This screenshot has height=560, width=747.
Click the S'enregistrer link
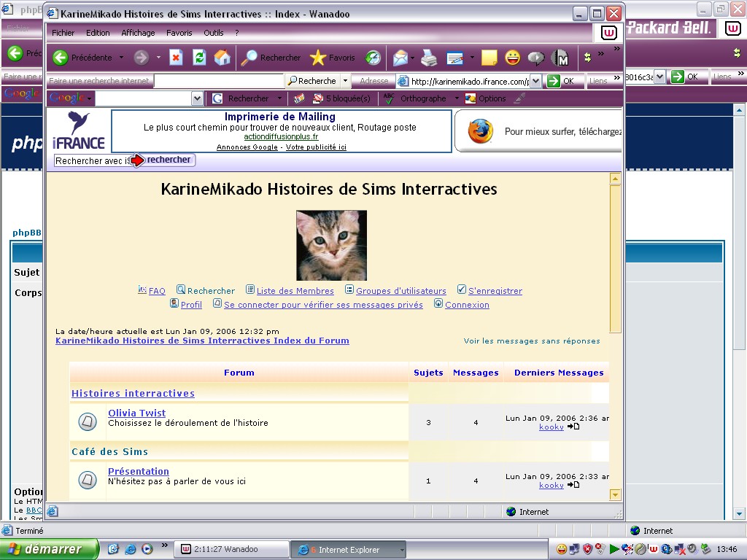[495, 291]
